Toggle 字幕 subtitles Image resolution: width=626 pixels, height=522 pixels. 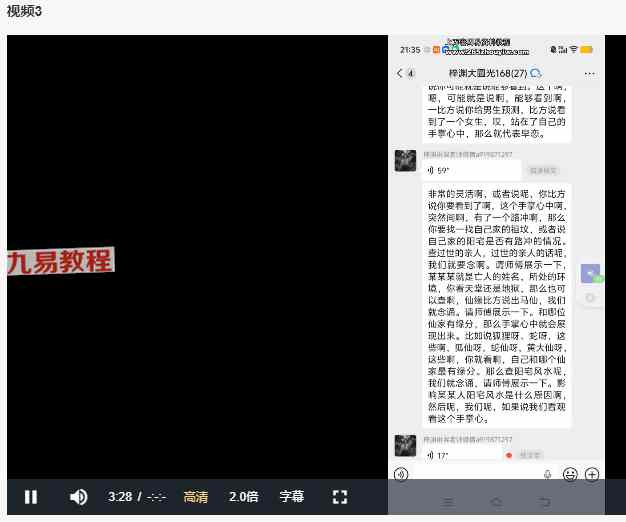291,497
